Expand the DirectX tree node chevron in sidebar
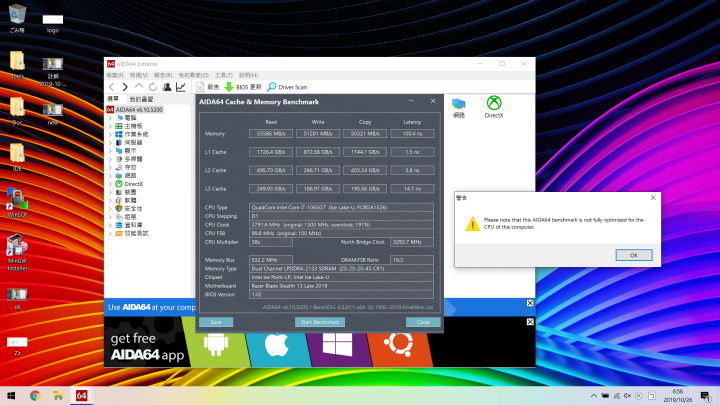This screenshot has height=405, width=720. [111, 184]
